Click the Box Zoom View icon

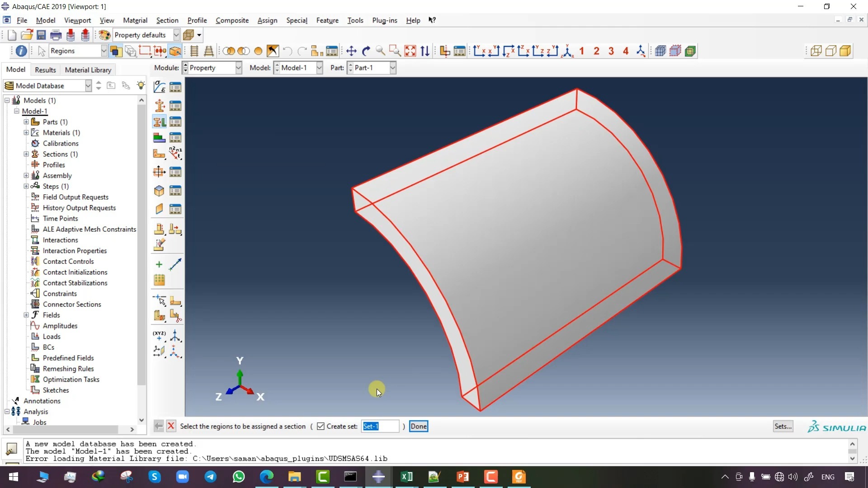(x=395, y=51)
